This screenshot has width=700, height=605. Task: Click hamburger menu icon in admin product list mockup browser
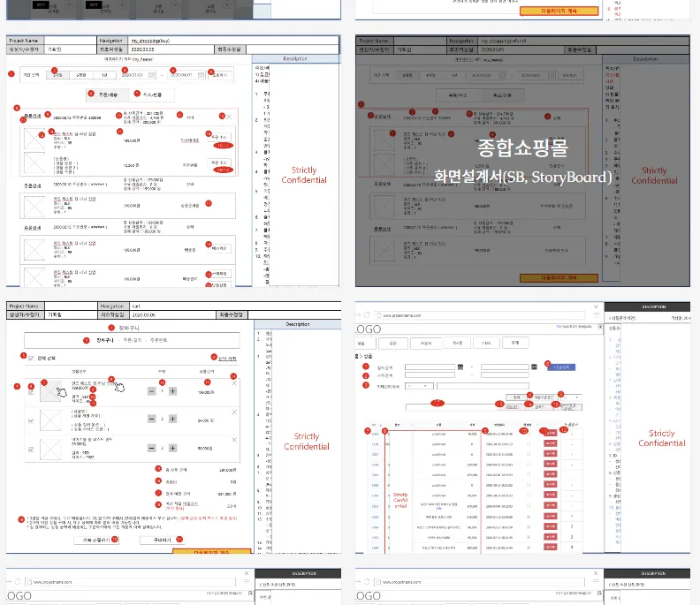(596, 315)
